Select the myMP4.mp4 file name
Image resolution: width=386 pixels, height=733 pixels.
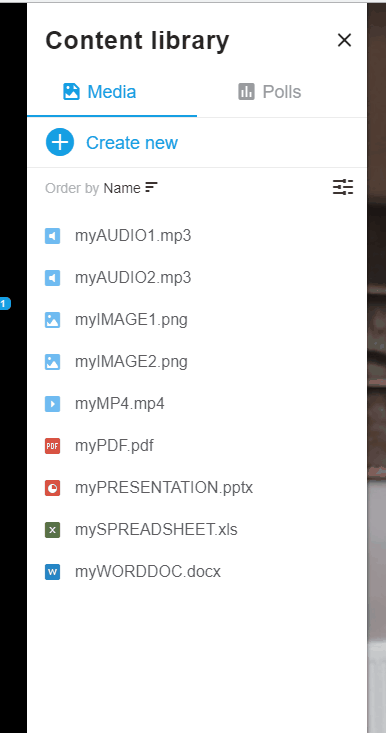[x=120, y=404]
